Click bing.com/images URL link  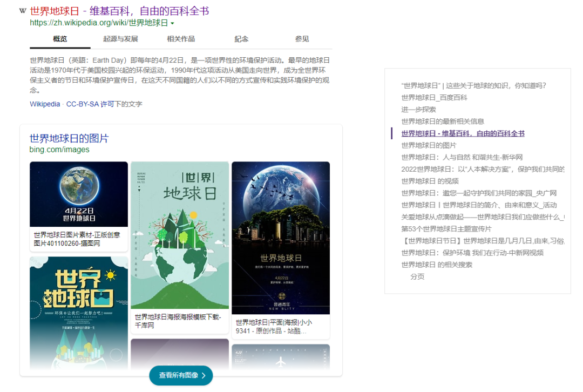point(59,150)
